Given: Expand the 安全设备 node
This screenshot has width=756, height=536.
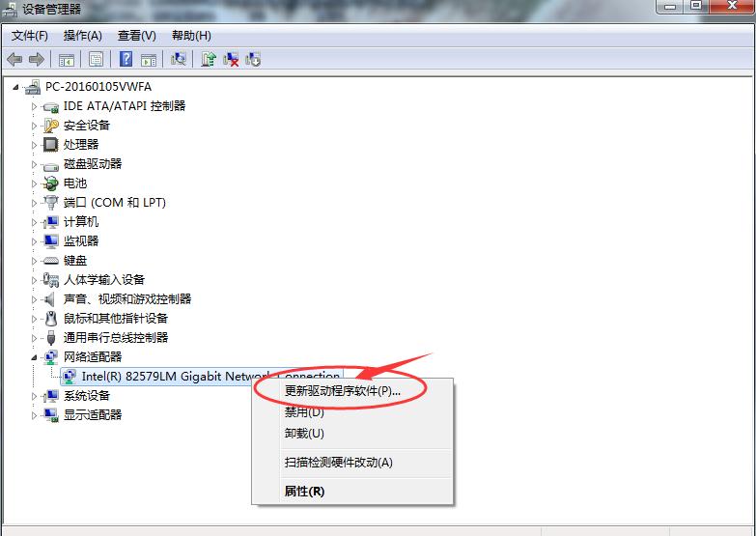Looking at the screenshot, I should [x=34, y=126].
